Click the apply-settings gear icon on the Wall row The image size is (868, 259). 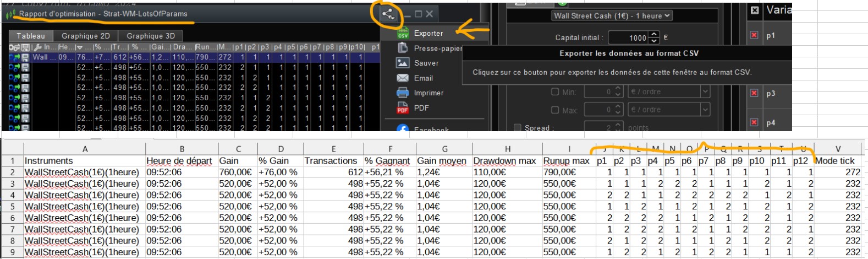(15, 57)
